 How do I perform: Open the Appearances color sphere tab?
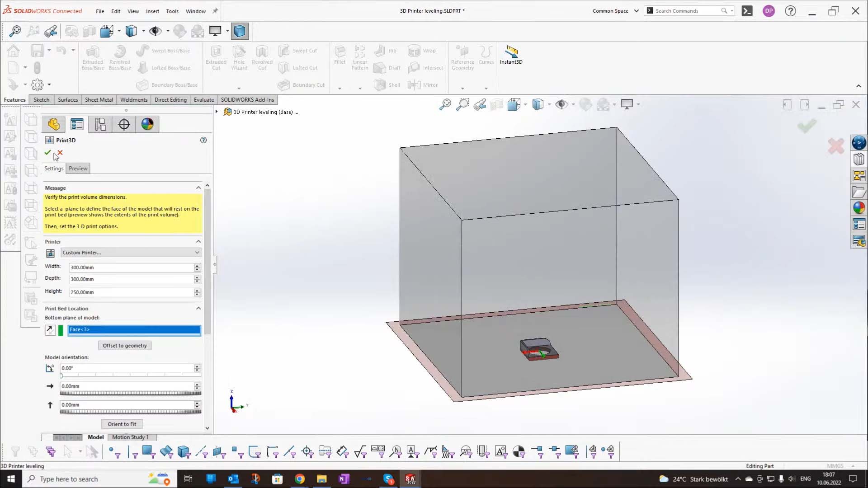coord(147,124)
